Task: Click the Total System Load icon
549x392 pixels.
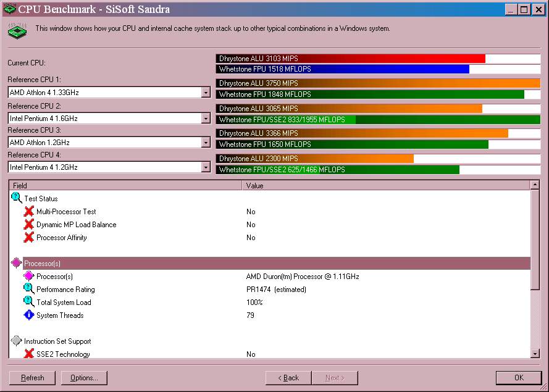Action: click(29, 302)
